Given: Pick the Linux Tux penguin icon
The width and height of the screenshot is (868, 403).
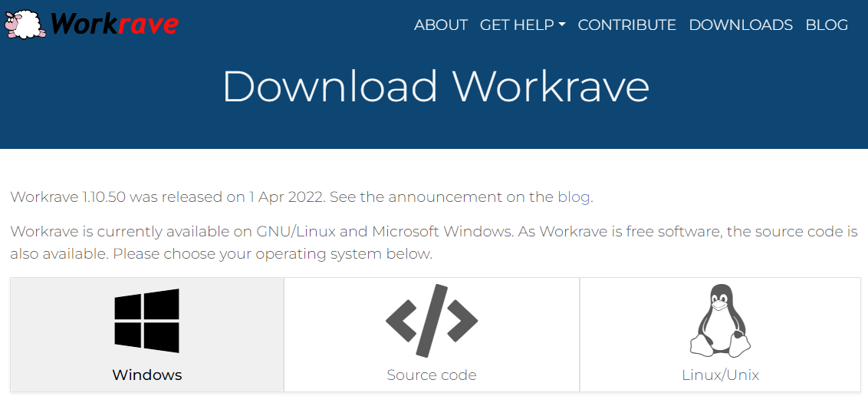Looking at the screenshot, I should tap(720, 321).
